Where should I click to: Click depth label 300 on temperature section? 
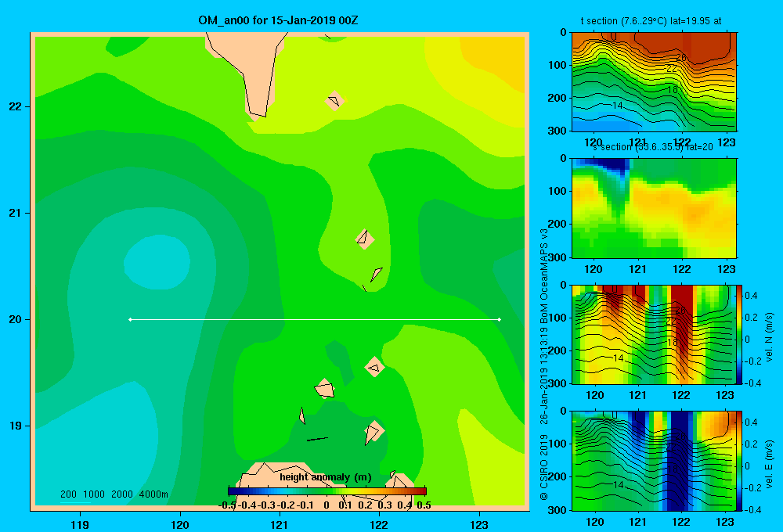557,131
